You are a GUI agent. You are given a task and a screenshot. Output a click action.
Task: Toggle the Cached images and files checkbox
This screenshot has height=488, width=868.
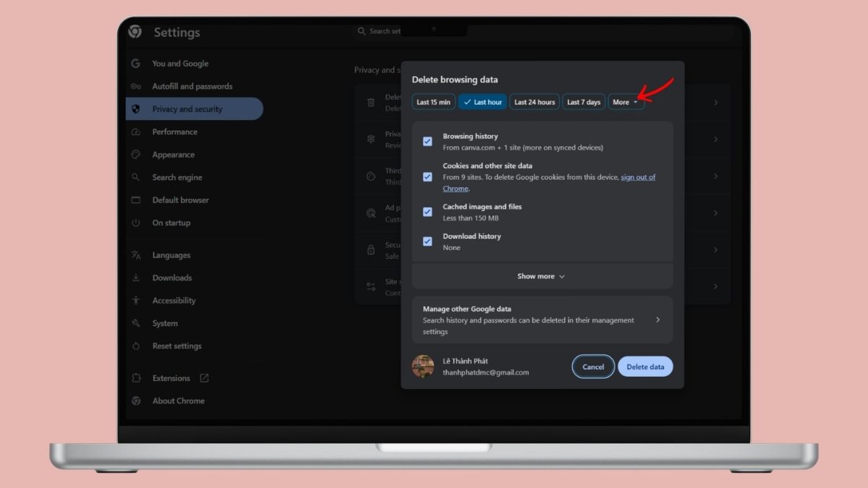click(427, 212)
